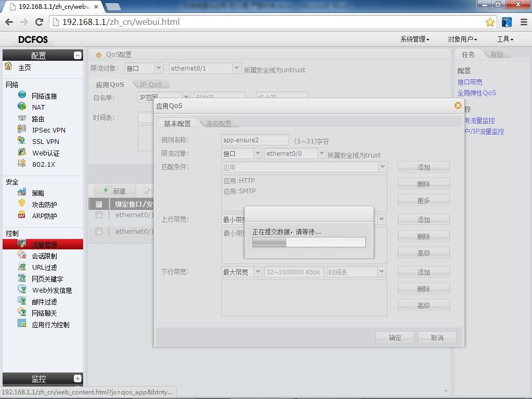Click 删除 beside the application list
532x399 pixels.
(x=424, y=184)
